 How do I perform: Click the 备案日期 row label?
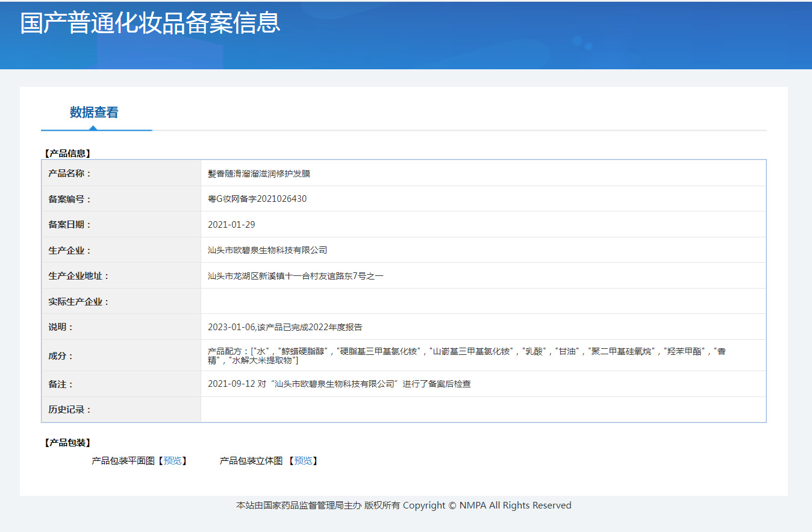click(x=70, y=225)
